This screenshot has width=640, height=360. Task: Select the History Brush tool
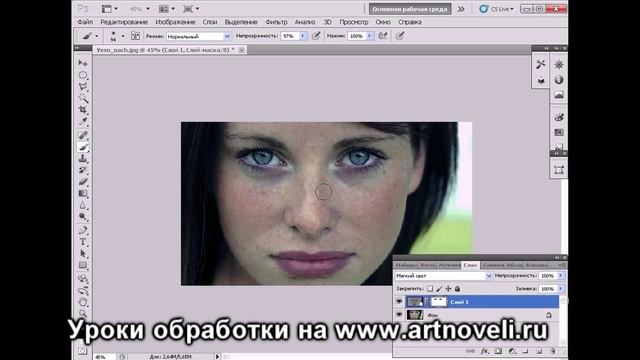point(83,170)
